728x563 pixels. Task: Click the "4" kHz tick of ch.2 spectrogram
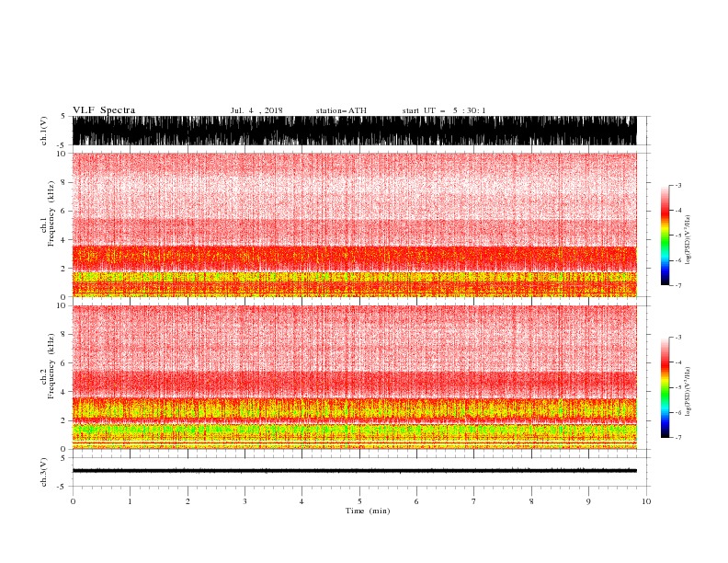(63, 392)
